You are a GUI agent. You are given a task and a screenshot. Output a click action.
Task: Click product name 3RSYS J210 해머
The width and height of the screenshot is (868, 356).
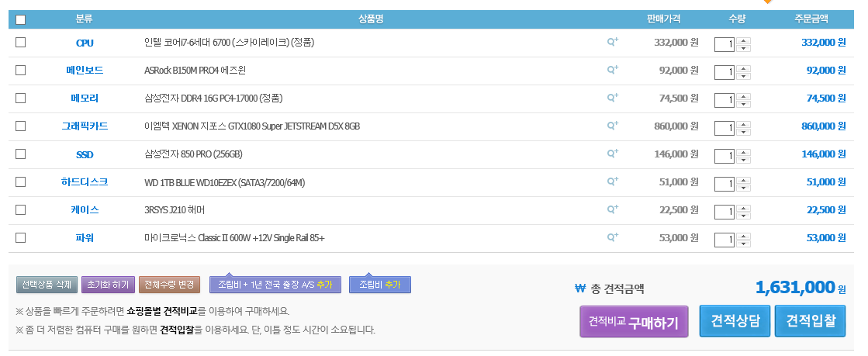click(175, 210)
